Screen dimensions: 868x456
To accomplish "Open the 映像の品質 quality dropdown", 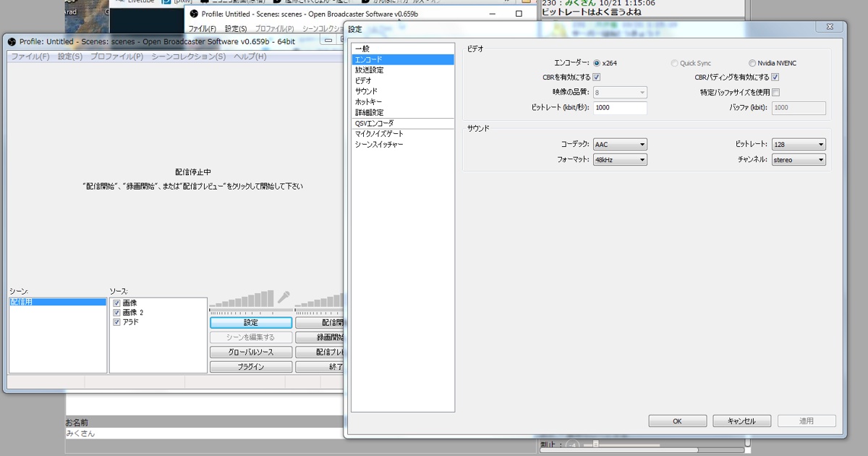I will (x=620, y=93).
